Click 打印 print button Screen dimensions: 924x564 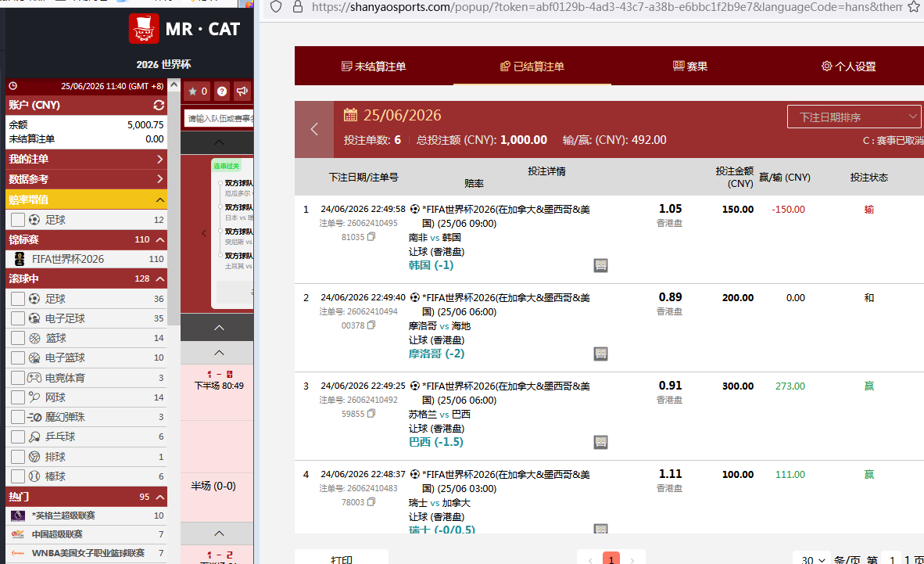(x=342, y=558)
